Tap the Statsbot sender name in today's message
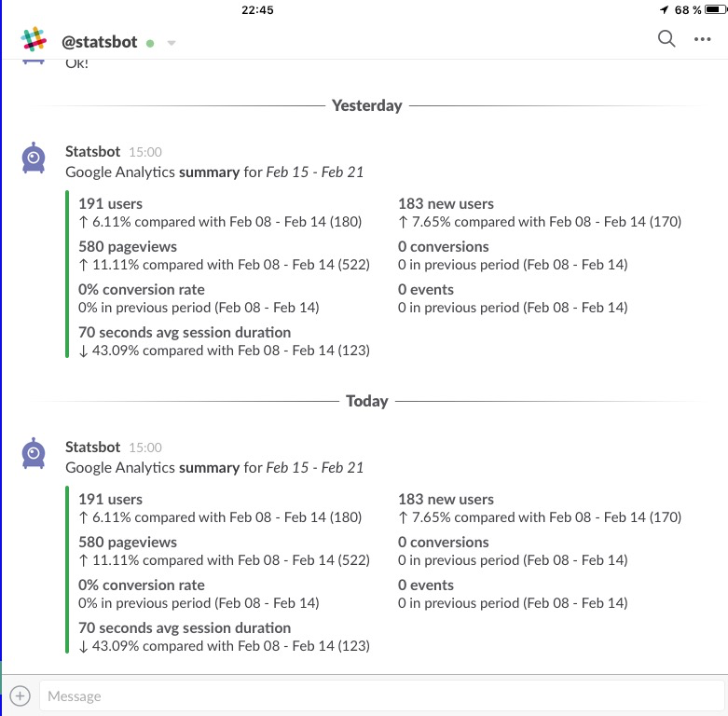Image resolution: width=728 pixels, height=716 pixels. [x=93, y=447]
